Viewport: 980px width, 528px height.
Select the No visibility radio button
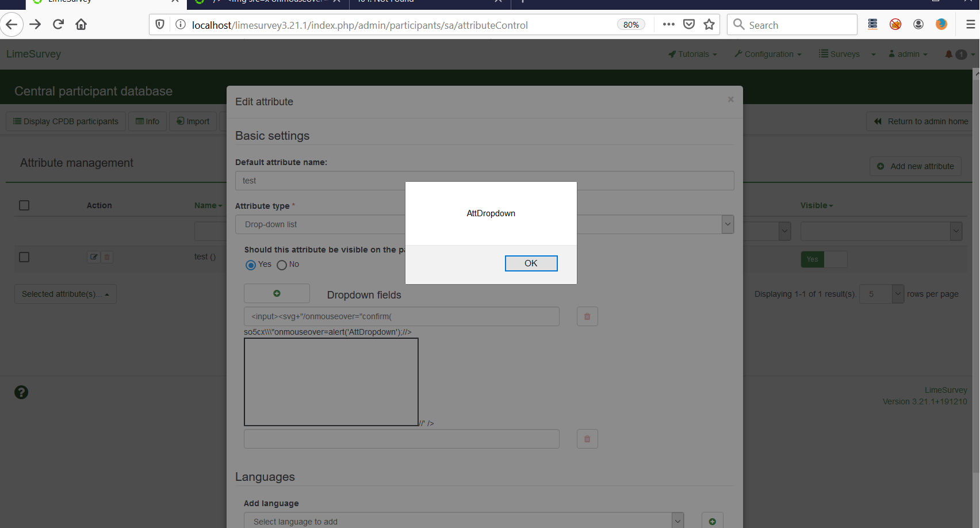[282, 265]
